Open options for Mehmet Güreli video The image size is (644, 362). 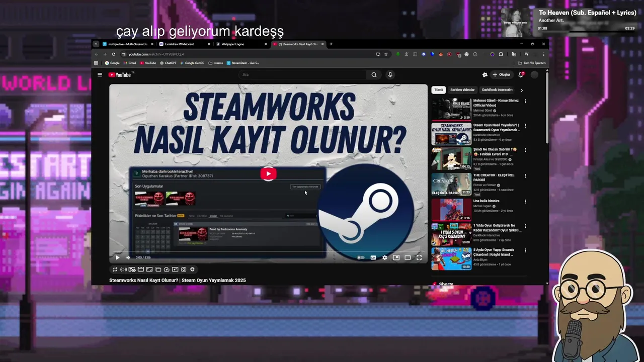point(525,101)
